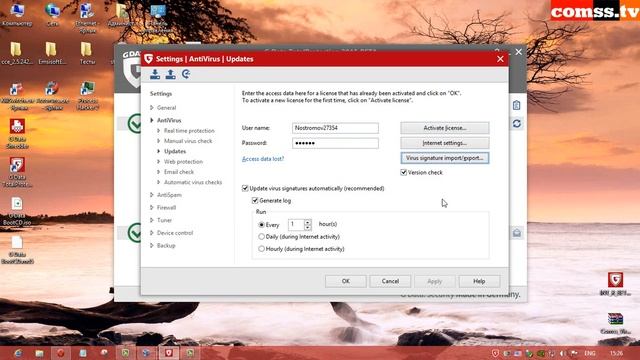Open the cce_2.5.242 desktop folder
Viewport: 640px width, 360px height.
tap(16, 53)
